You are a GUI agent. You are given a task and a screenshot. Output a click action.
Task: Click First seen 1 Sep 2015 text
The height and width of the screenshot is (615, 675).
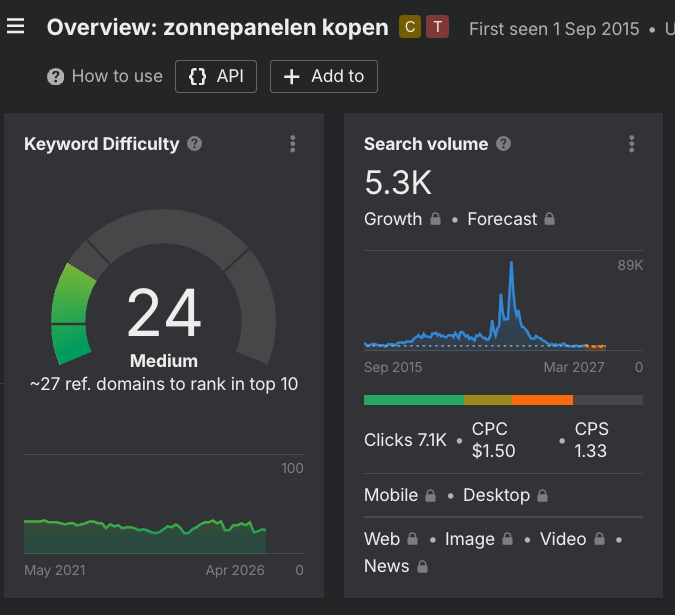click(x=554, y=29)
